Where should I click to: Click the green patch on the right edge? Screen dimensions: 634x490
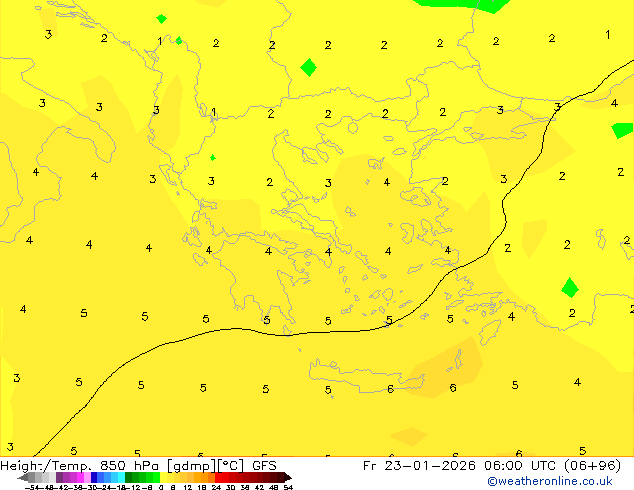622,129
